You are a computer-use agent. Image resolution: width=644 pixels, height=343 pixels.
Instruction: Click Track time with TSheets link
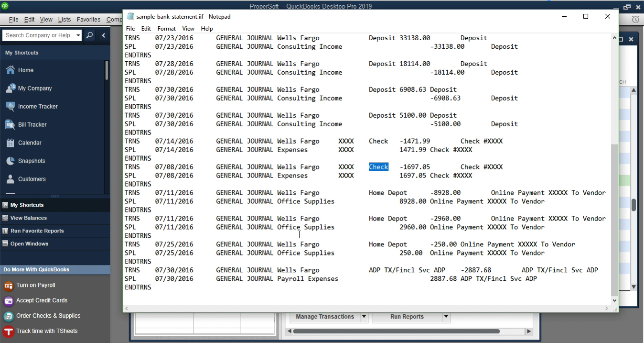coord(47,331)
